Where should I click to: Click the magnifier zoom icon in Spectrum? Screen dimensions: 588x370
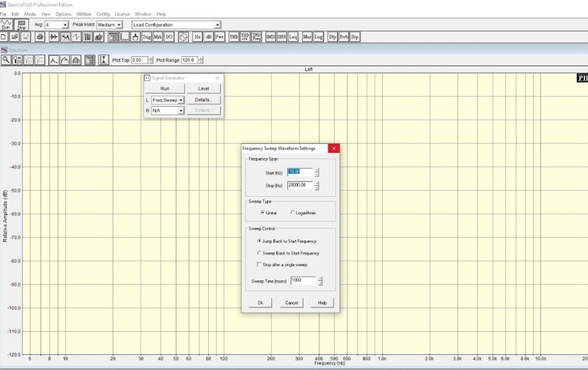click(6, 60)
